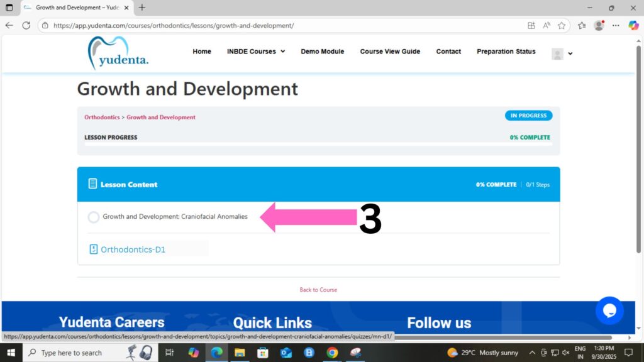The width and height of the screenshot is (644, 362).
Task: Refresh the page with reload button
Action: click(26, 26)
